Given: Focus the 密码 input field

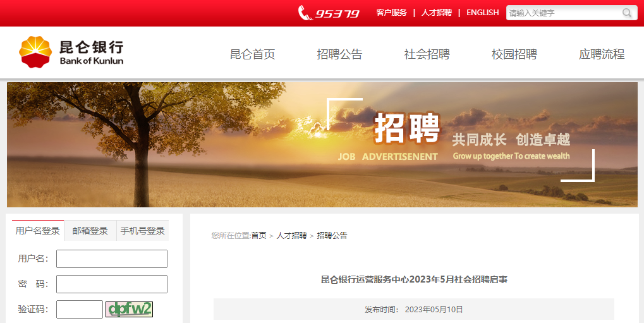Looking at the screenshot, I should [112, 284].
